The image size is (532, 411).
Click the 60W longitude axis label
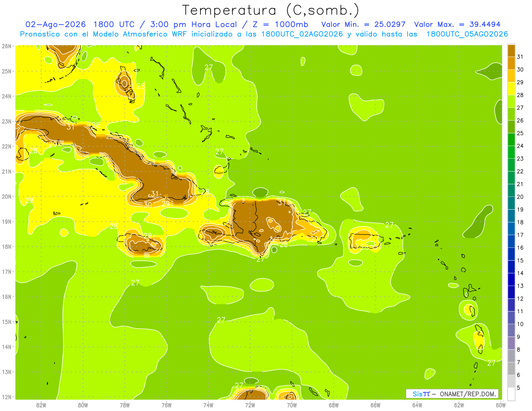[501, 405]
